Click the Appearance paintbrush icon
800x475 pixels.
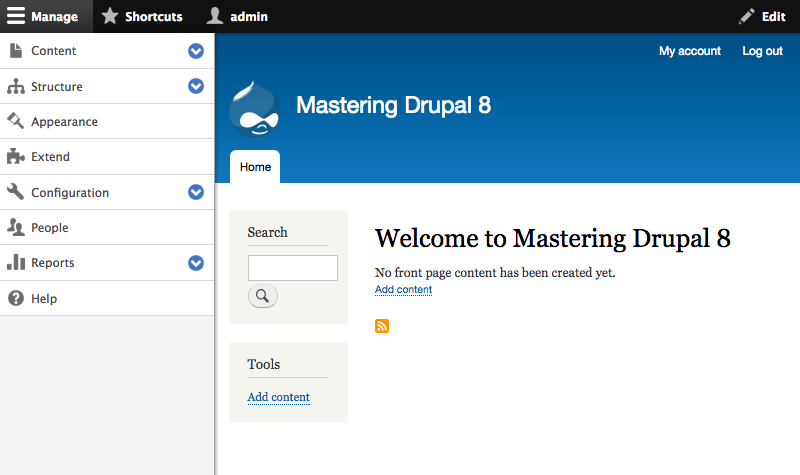16,121
